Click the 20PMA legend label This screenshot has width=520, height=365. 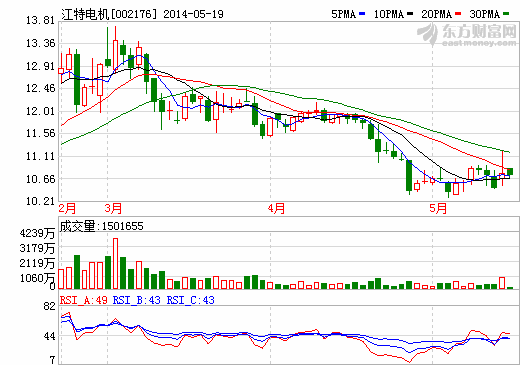tap(437, 14)
